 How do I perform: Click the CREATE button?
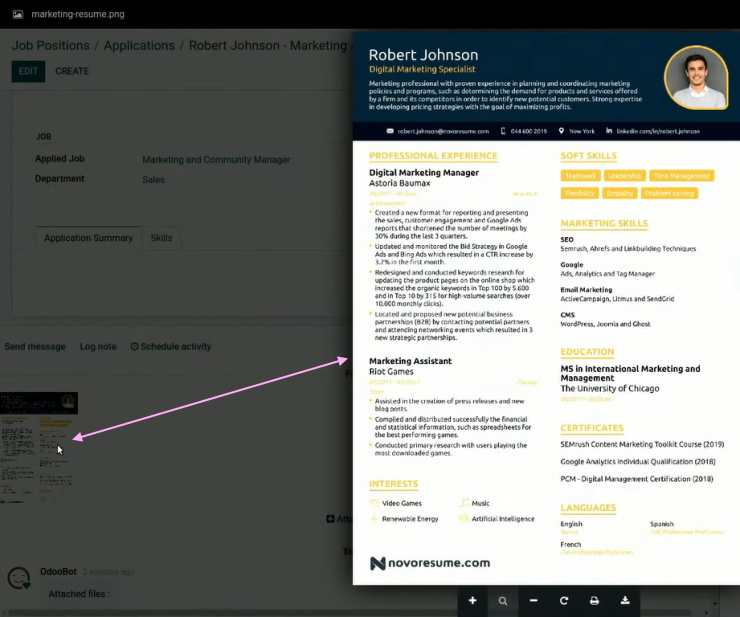tap(72, 71)
